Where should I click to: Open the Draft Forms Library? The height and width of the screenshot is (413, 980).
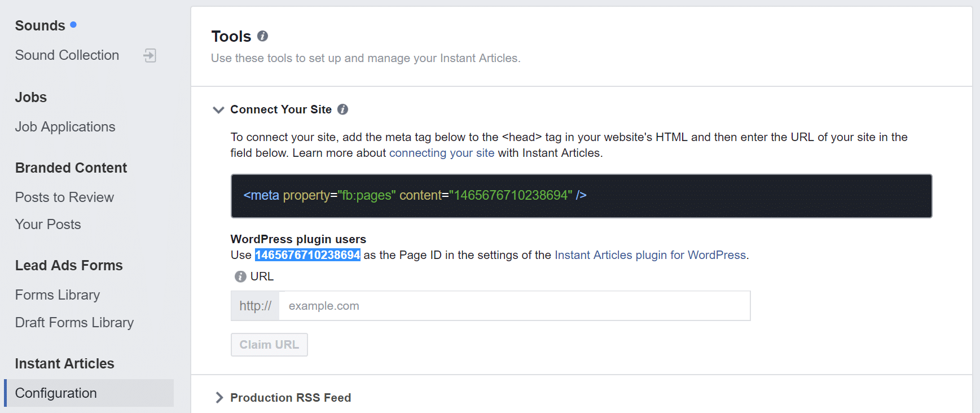coord(74,322)
